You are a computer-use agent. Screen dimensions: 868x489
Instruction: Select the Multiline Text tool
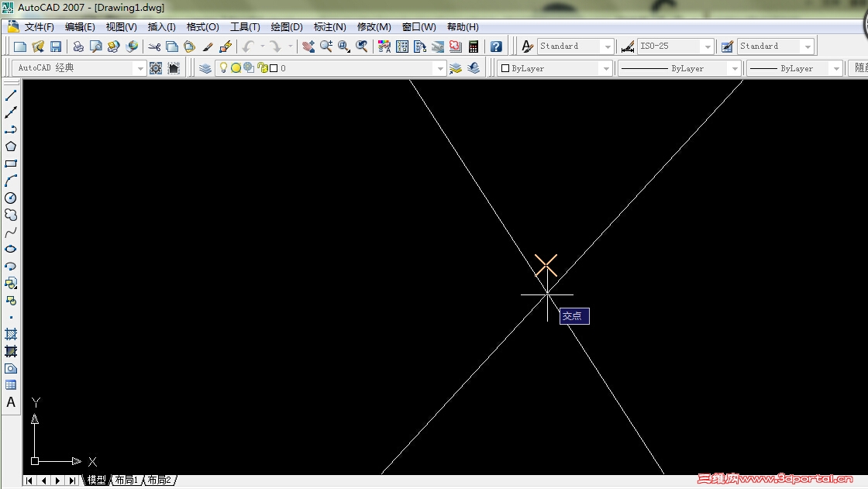coord(11,403)
